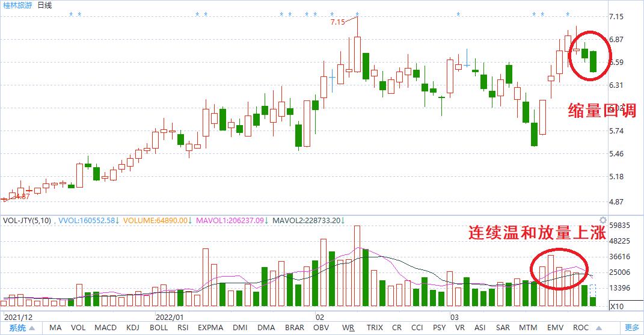The image size is (644, 335).
Task: Open the 更多 indicators link
Action: click(632, 328)
